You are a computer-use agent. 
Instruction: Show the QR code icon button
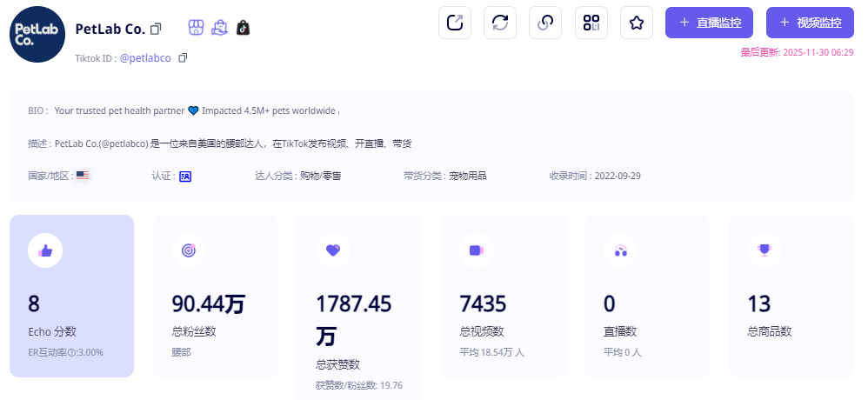point(591,23)
